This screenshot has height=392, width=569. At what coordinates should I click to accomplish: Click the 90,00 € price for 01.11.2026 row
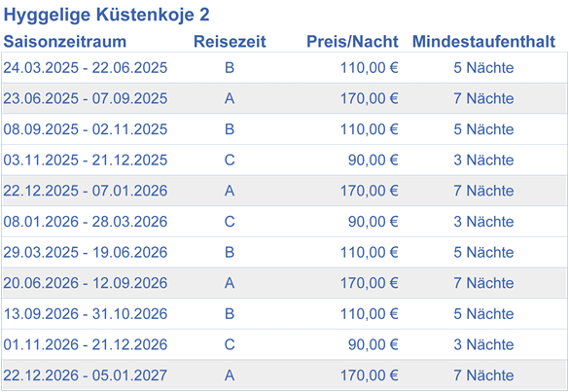[x=373, y=344]
